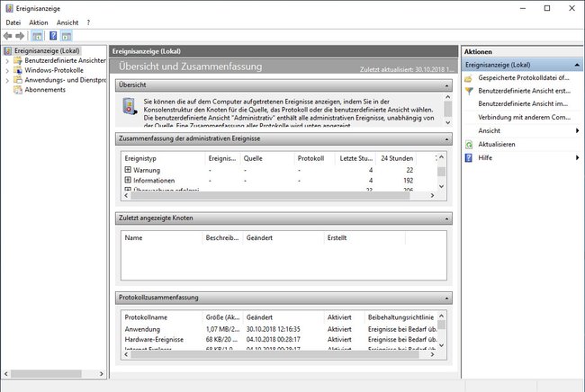Collapse Zuletzt angezeigte Knoten section
This screenshot has height=392, width=585.
click(446, 218)
